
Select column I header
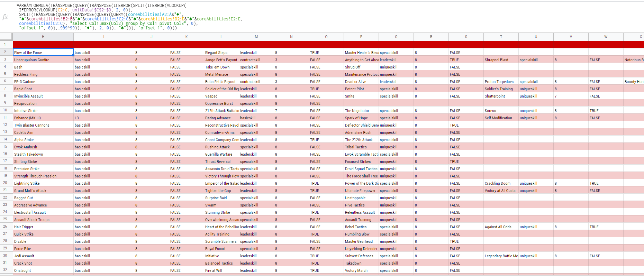click(x=104, y=37)
